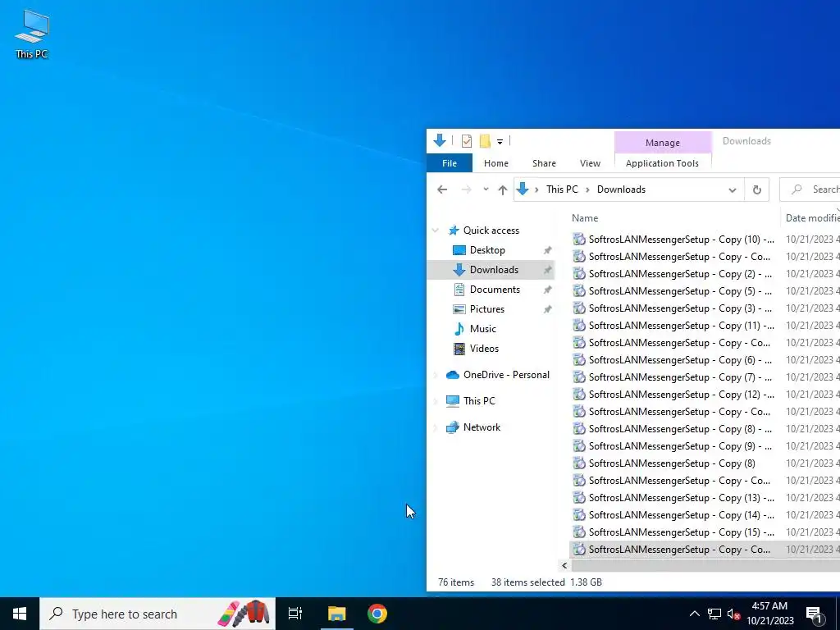Open the Application Tools tab
The height and width of the screenshot is (630, 840).
click(662, 163)
